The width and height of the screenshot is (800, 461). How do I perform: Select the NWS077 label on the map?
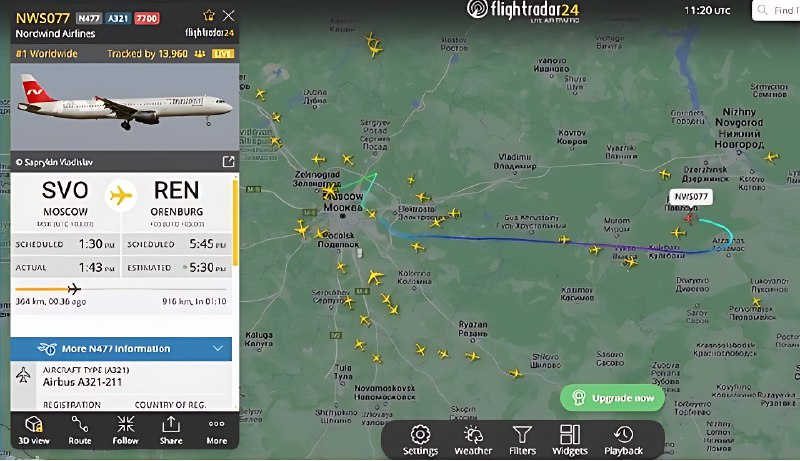coord(691,197)
